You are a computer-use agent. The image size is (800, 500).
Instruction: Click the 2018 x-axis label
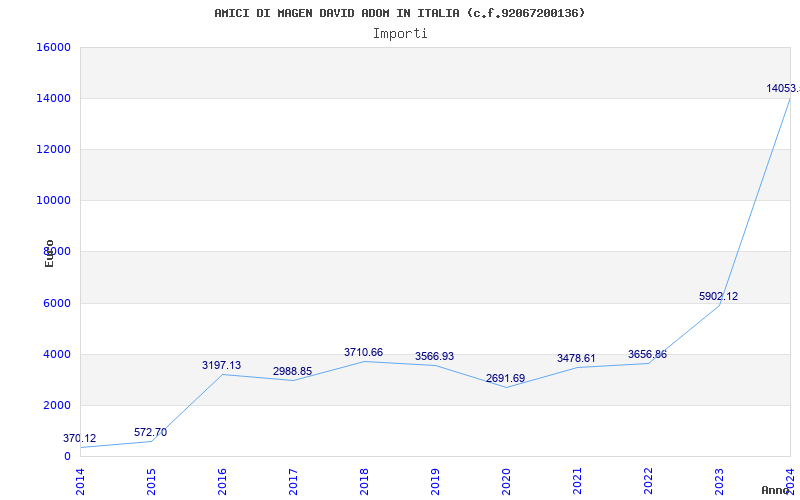(x=364, y=482)
